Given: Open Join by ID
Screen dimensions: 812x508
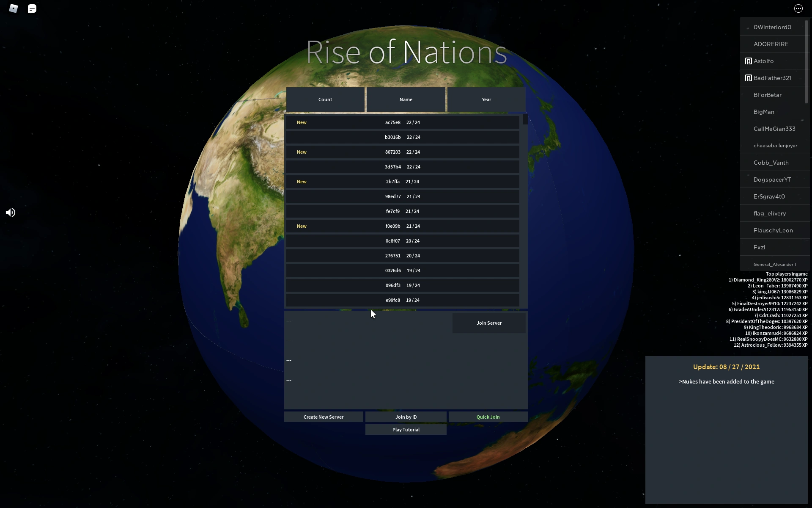Looking at the screenshot, I should tap(406, 417).
